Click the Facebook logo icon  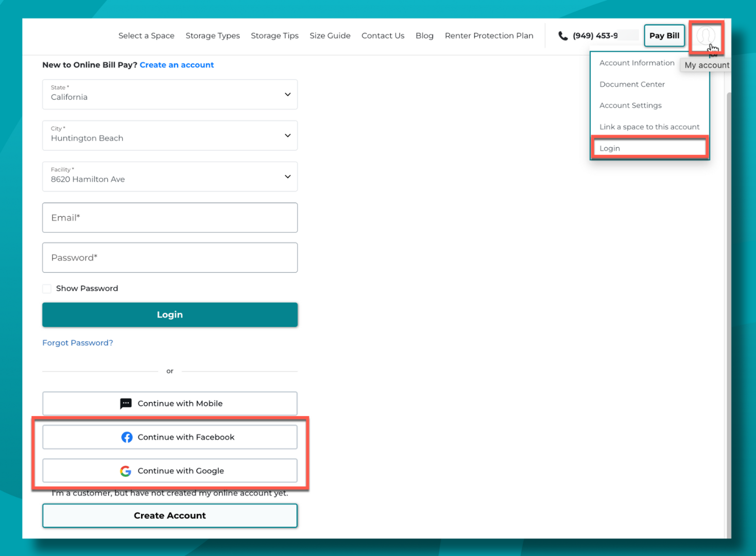(x=127, y=437)
